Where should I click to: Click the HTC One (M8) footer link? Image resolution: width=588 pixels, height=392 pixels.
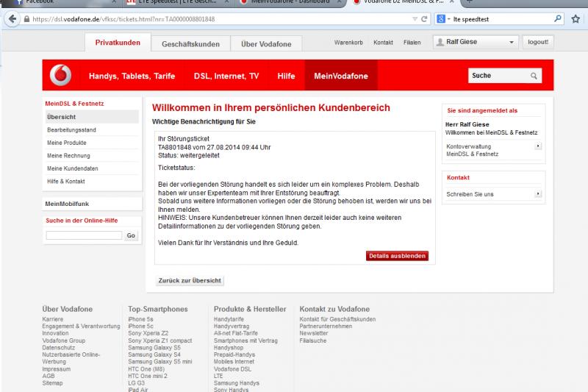pos(146,368)
